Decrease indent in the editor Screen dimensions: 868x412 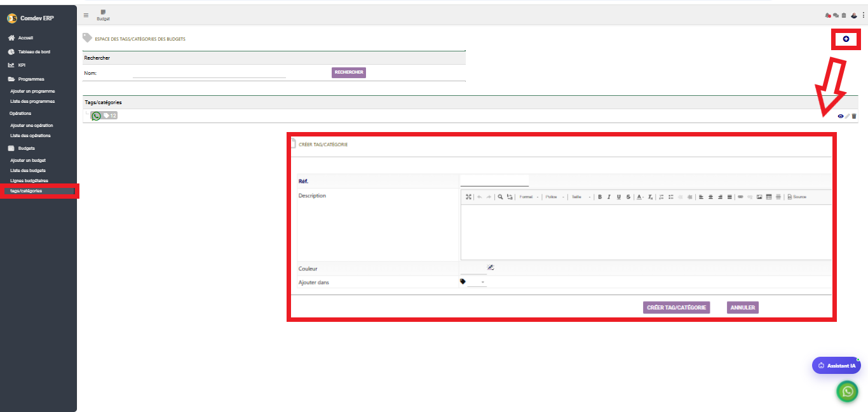tap(681, 197)
